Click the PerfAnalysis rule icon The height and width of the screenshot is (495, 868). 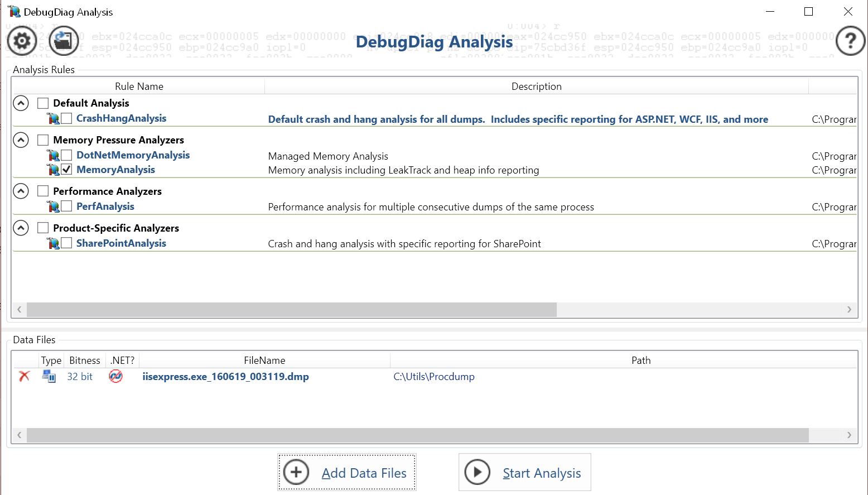tap(53, 206)
